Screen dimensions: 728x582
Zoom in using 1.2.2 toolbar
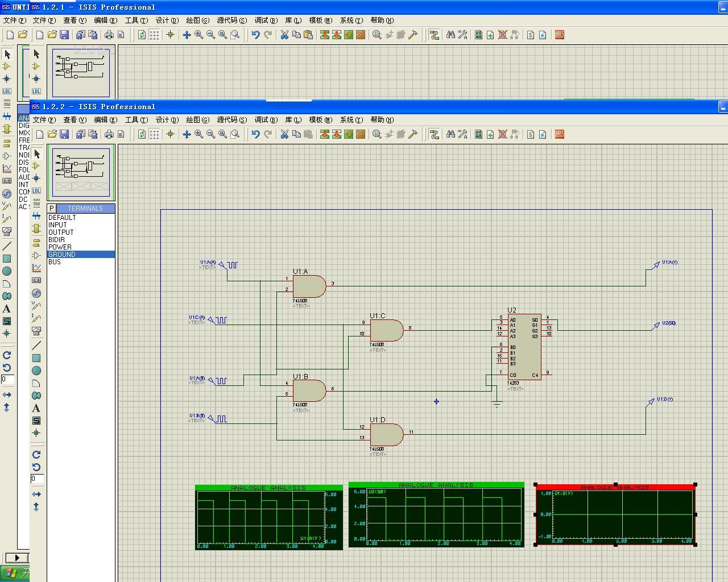198,134
